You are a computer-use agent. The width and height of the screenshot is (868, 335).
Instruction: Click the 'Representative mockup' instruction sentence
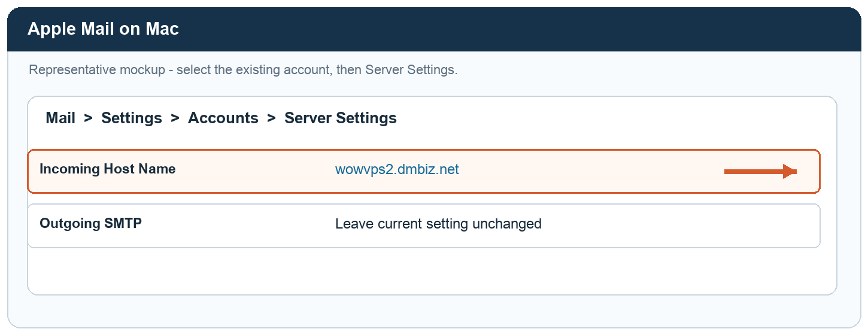243,70
